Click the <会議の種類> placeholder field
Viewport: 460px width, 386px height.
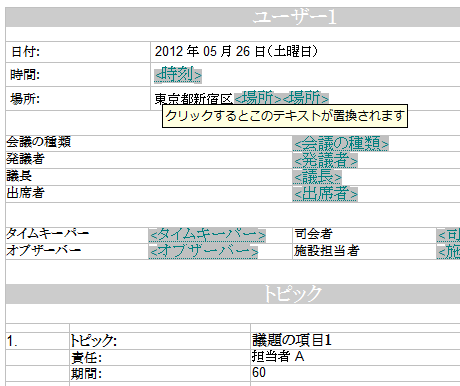click(x=341, y=144)
